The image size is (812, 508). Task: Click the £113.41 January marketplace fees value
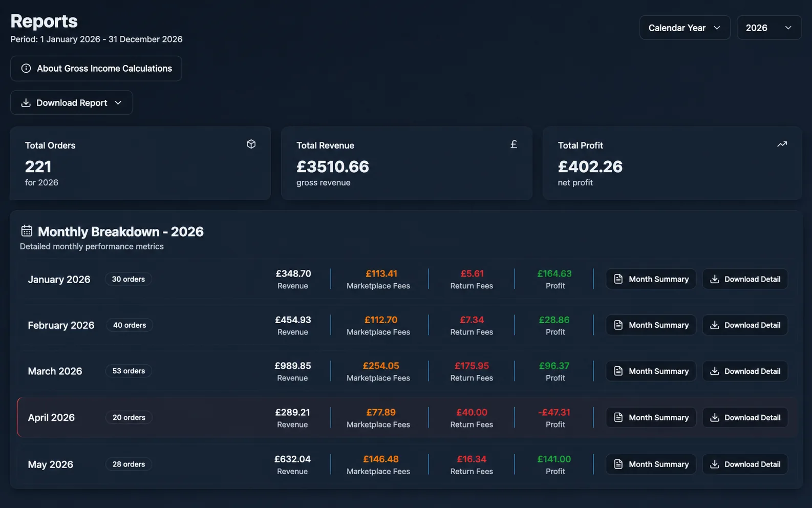tap(381, 273)
